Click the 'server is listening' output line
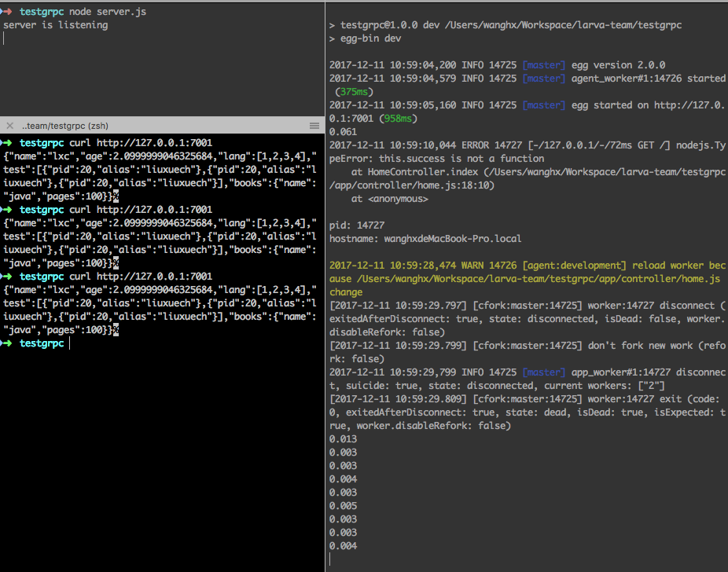 click(56, 25)
